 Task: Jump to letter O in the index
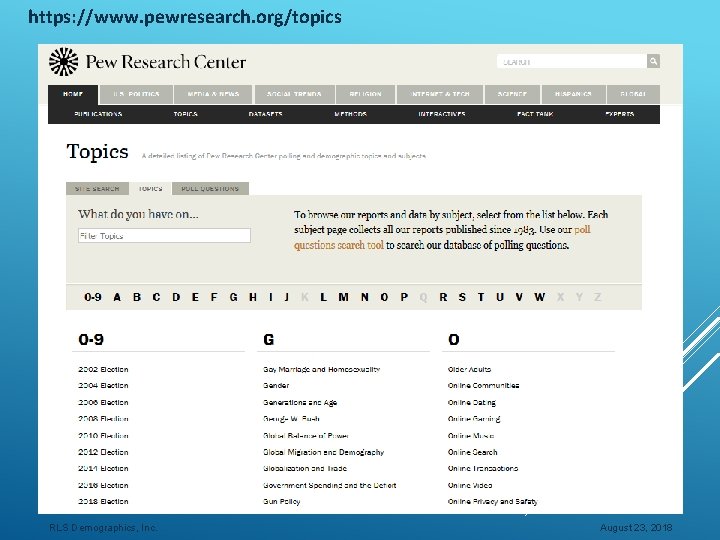point(384,297)
